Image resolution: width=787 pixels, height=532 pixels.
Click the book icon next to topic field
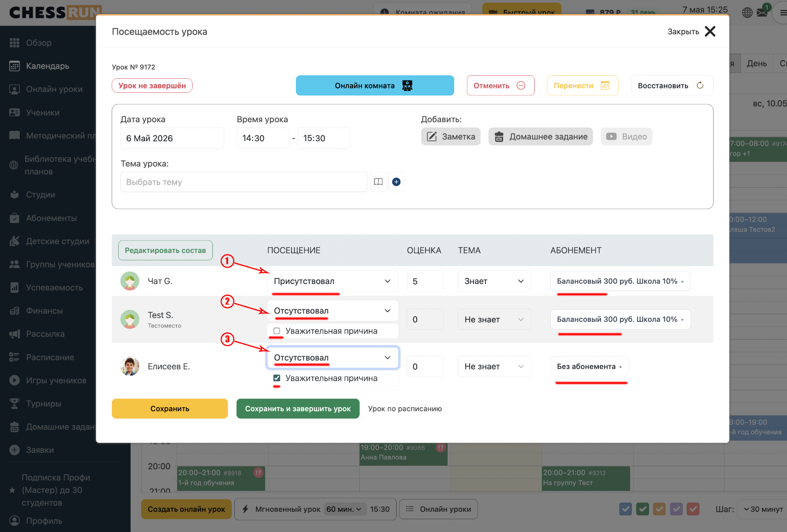pyautogui.click(x=378, y=182)
